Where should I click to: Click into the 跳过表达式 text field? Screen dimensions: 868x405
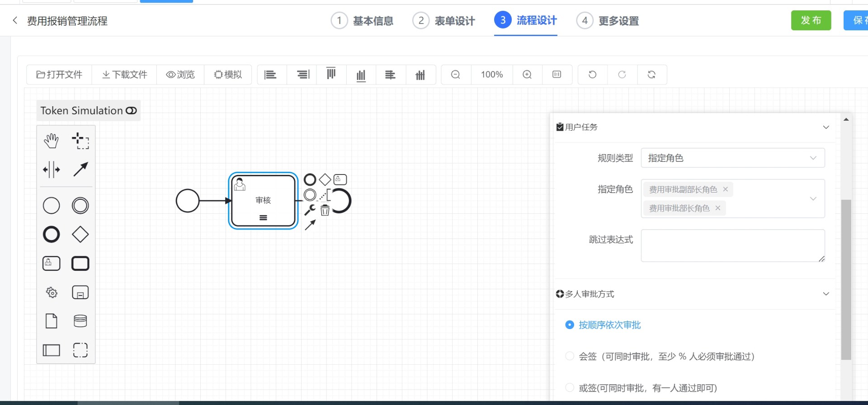point(732,245)
